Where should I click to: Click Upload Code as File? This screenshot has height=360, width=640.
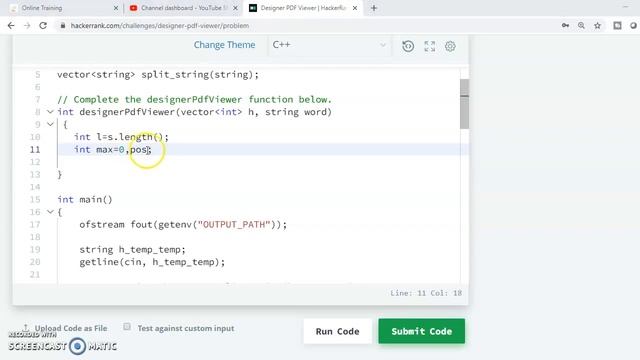(71, 328)
